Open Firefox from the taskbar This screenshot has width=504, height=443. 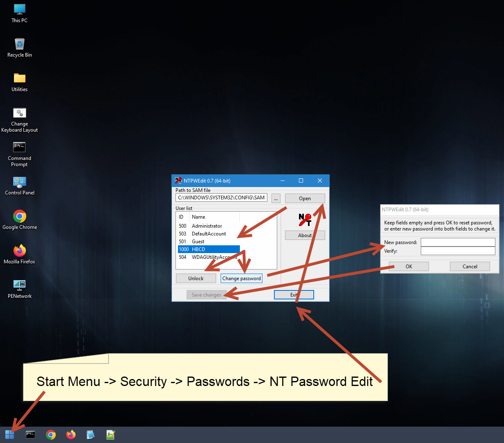(71, 435)
